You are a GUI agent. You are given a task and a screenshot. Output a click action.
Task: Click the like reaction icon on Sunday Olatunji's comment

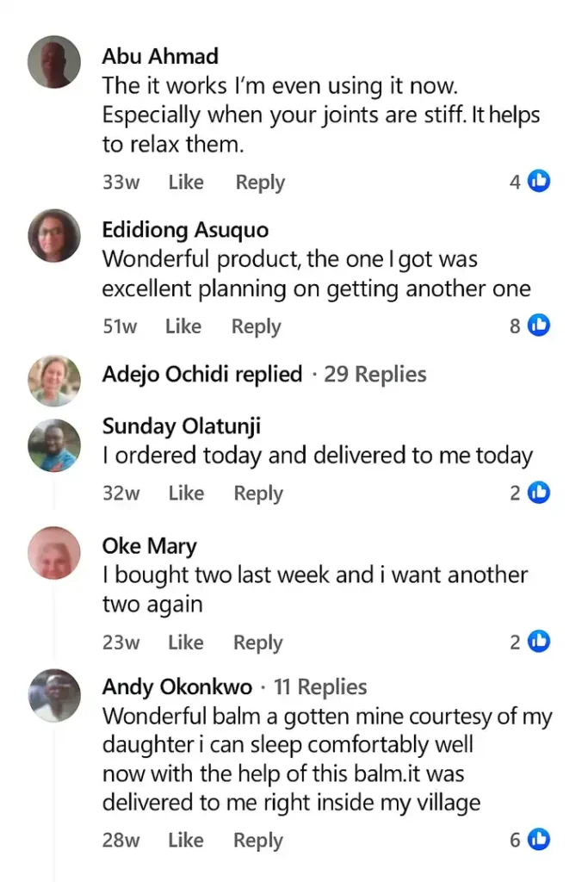pos(539,493)
